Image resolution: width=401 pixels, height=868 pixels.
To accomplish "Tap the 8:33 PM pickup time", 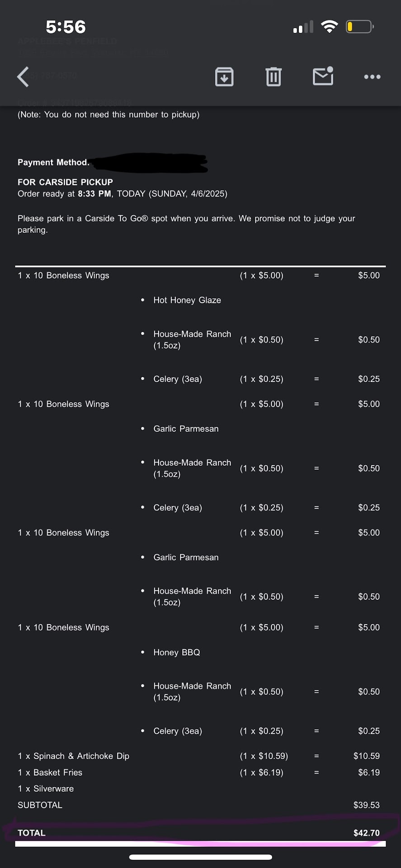I will pyautogui.click(x=94, y=194).
